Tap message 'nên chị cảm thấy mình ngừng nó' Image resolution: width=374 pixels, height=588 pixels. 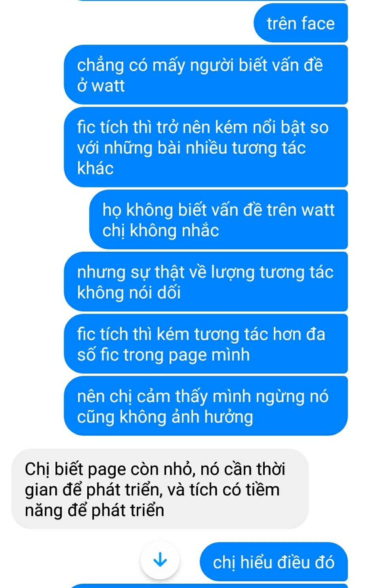point(206,406)
